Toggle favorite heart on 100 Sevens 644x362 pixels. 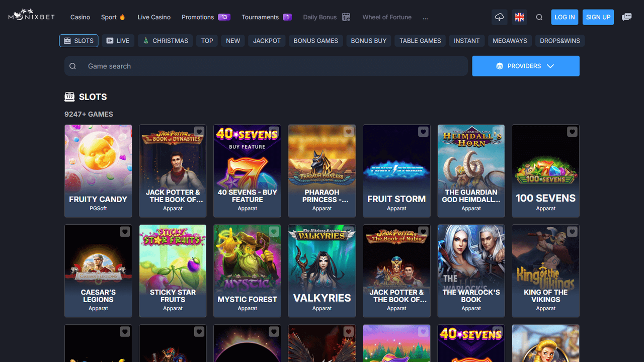[x=572, y=132]
